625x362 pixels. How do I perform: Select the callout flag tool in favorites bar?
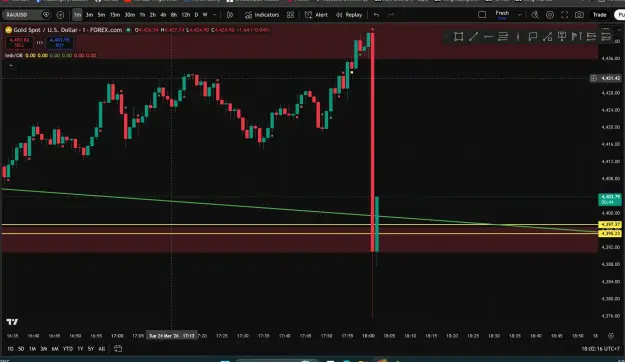point(532,37)
